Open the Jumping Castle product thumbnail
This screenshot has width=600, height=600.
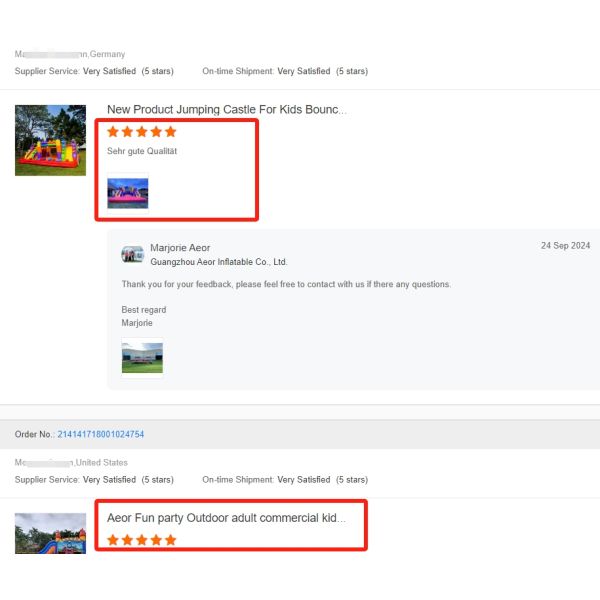[50, 140]
